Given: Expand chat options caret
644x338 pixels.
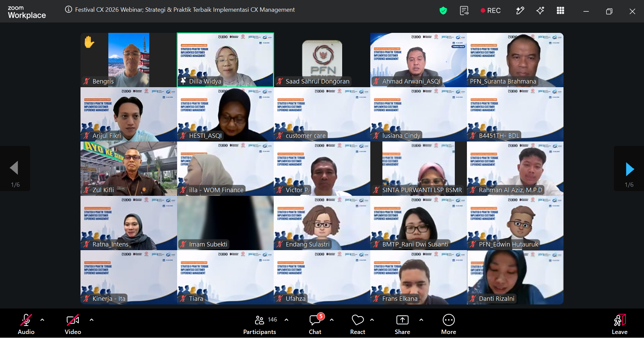Looking at the screenshot, I should click(332, 320).
